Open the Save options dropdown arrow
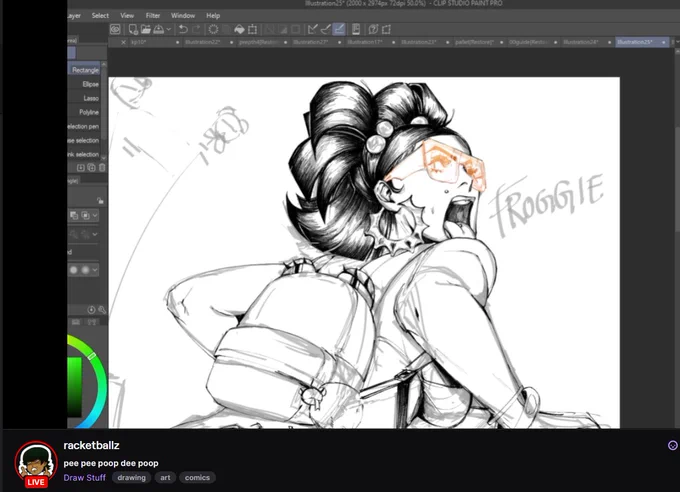The image size is (680, 492). click(x=169, y=30)
